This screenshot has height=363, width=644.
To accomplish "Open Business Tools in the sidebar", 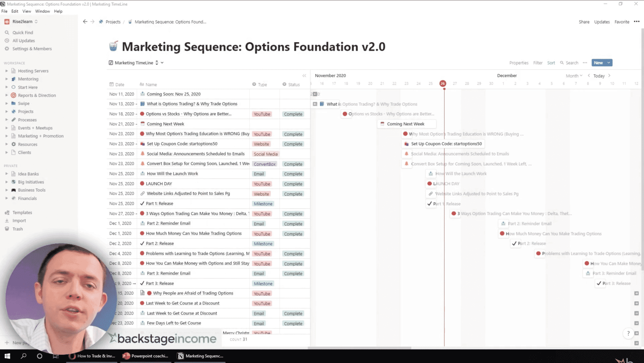I will point(31,190).
